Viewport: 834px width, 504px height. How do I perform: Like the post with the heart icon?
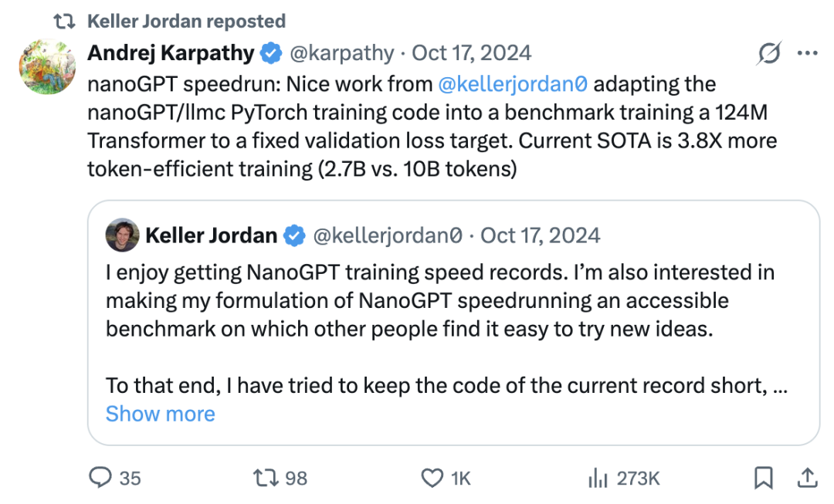(x=432, y=479)
